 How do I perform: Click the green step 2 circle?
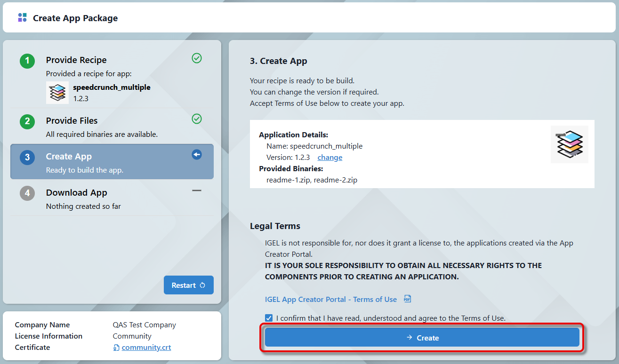coord(27,121)
